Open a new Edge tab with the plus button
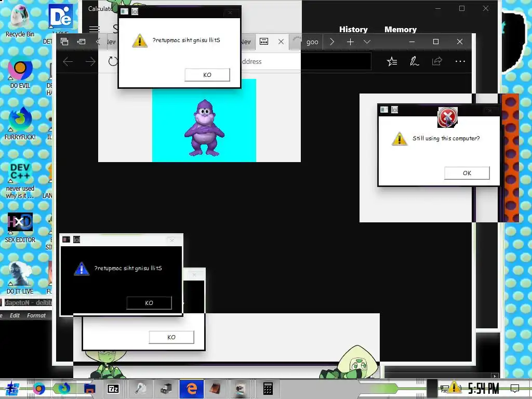 [x=351, y=42]
